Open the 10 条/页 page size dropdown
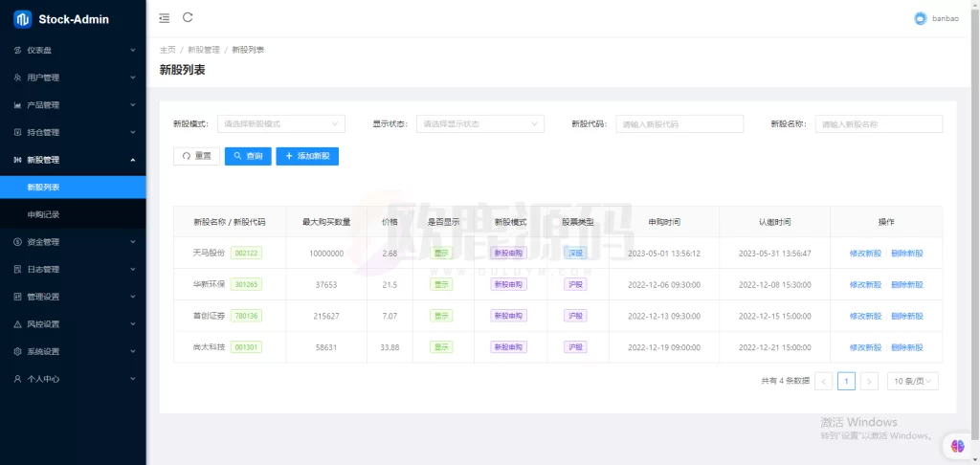 [x=912, y=381]
